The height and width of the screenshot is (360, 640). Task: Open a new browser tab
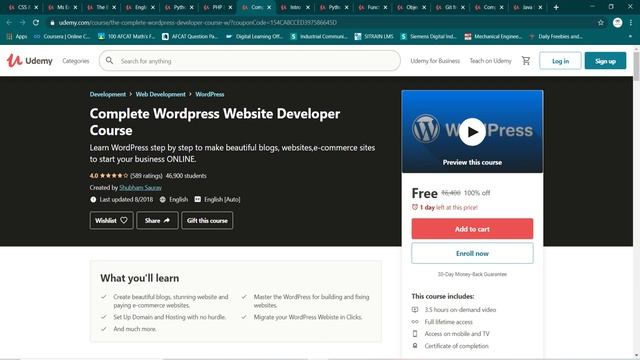click(556, 7)
